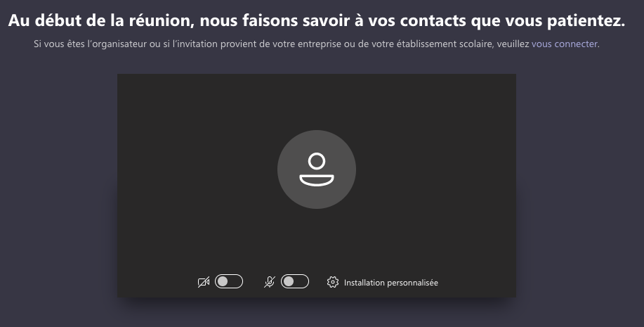Click the word "patientez" in the heading

pos(585,21)
